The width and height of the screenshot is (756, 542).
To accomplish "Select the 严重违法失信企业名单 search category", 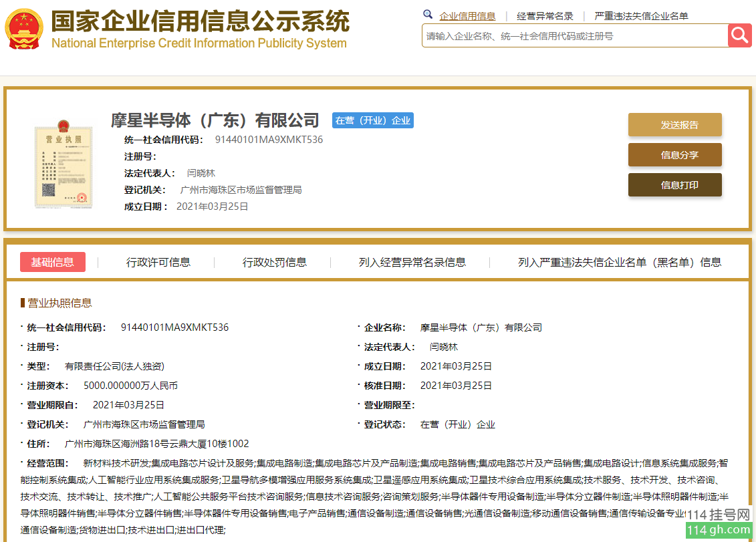I will coord(641,16).
